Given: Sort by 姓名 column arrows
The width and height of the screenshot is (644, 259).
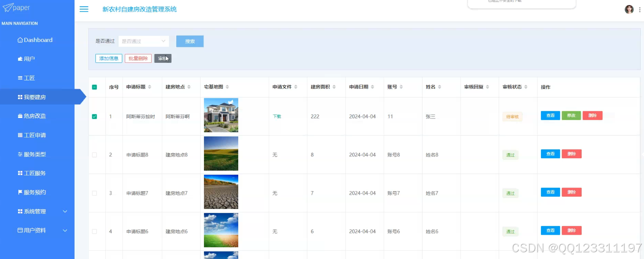Looking at the screenshot, I should [440, 87].
